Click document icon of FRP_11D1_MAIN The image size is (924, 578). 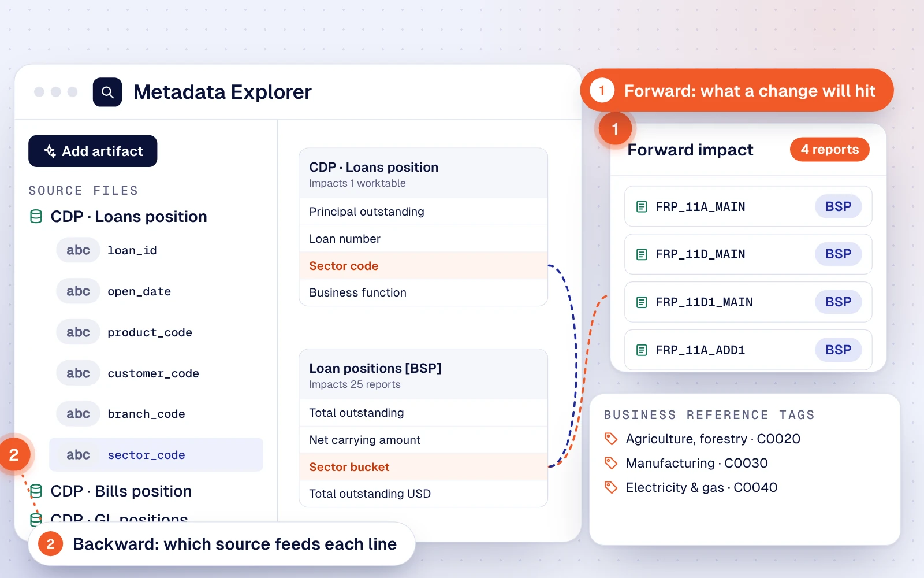642,302
